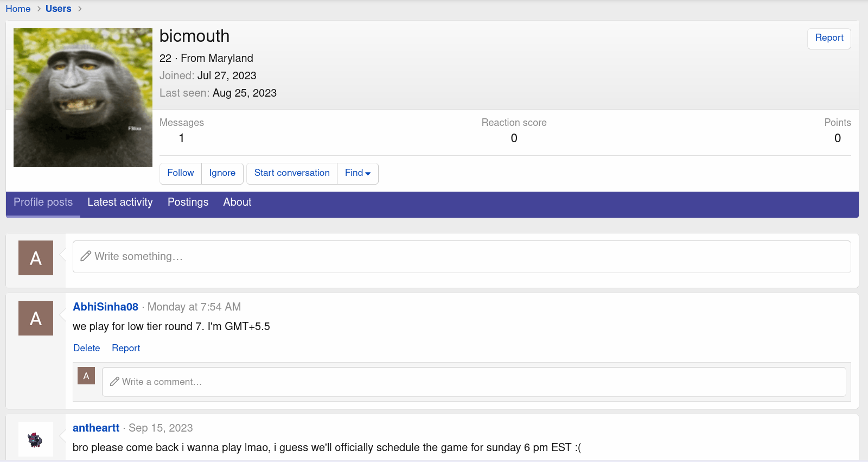Start conversation with bicmouth
The height and width of the screenshot is (462, 868).
click(292, 173)
